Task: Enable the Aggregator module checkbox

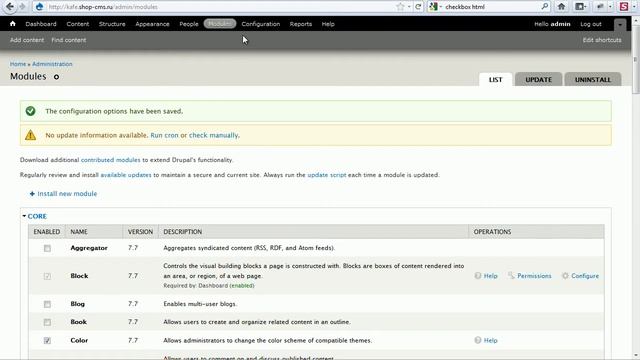Action: (x=47, y=248)
